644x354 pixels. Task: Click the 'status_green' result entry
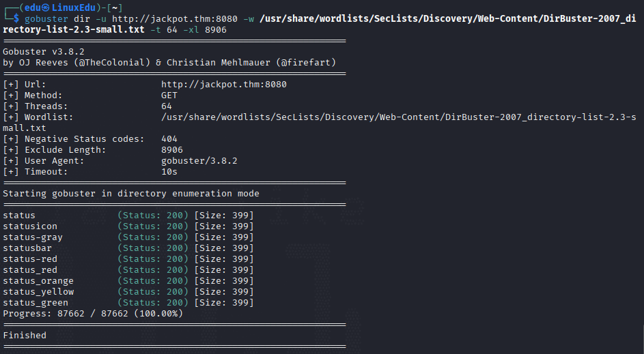click(128, 303)
